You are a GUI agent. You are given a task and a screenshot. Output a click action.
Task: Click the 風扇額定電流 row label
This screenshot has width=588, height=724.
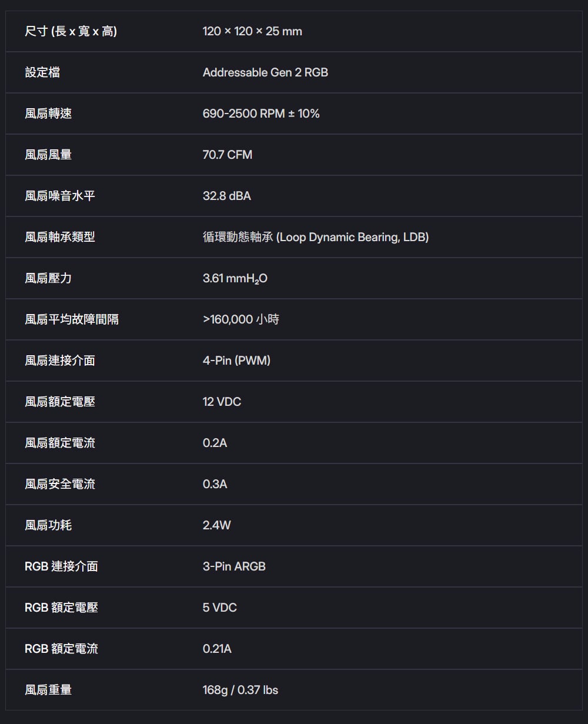60,443
